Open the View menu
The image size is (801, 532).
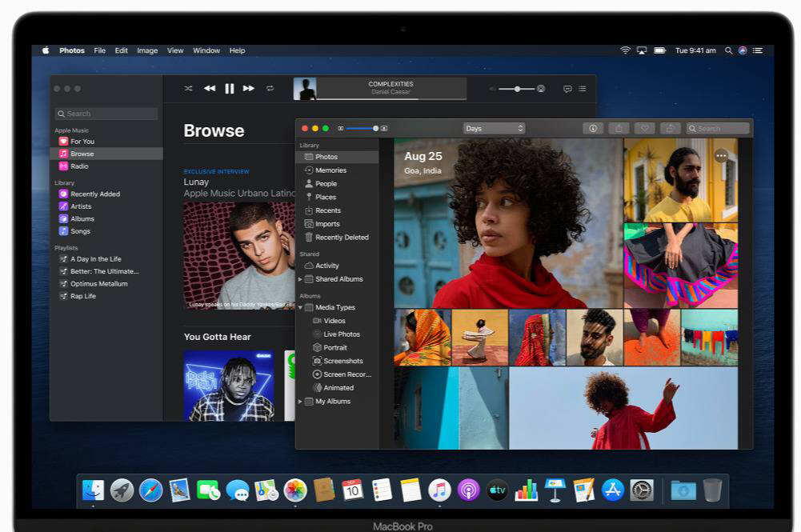175,50
